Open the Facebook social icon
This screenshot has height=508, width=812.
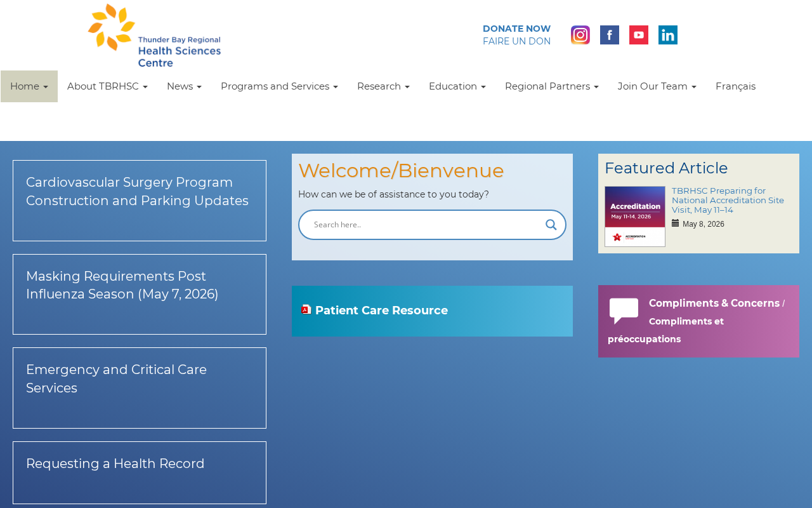pyautogui.click(x=610, y=35)
